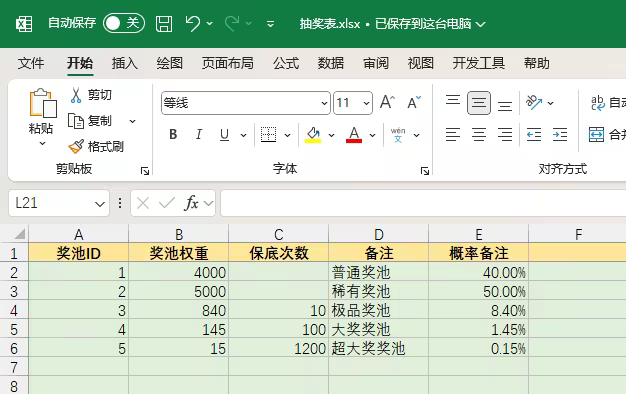Open the font name box showing 等线
Viewport: 626px width, 394px height.
tap(246, 103)
